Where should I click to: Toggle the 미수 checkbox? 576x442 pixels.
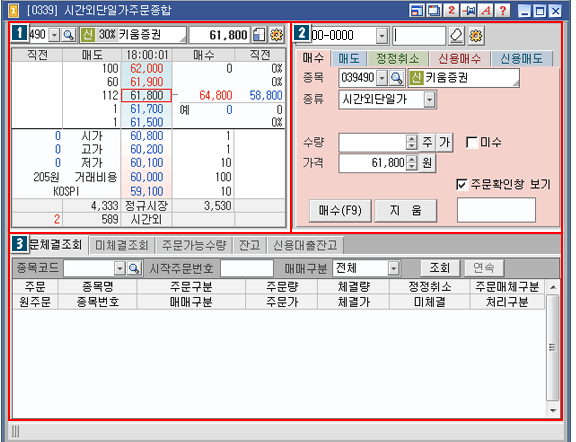coord(472,142)
